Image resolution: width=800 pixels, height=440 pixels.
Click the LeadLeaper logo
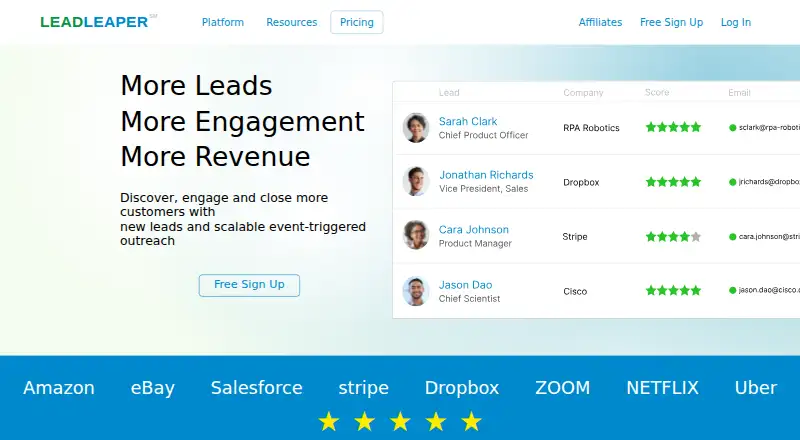(98, 22)
